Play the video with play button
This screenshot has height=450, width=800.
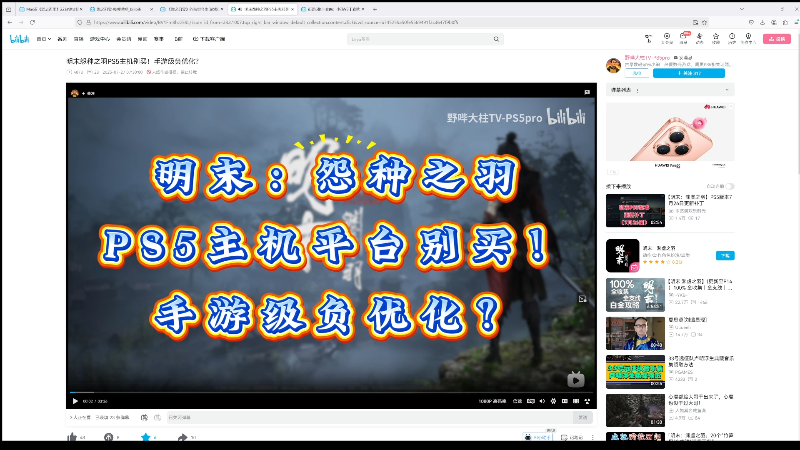tap(75, 401)
